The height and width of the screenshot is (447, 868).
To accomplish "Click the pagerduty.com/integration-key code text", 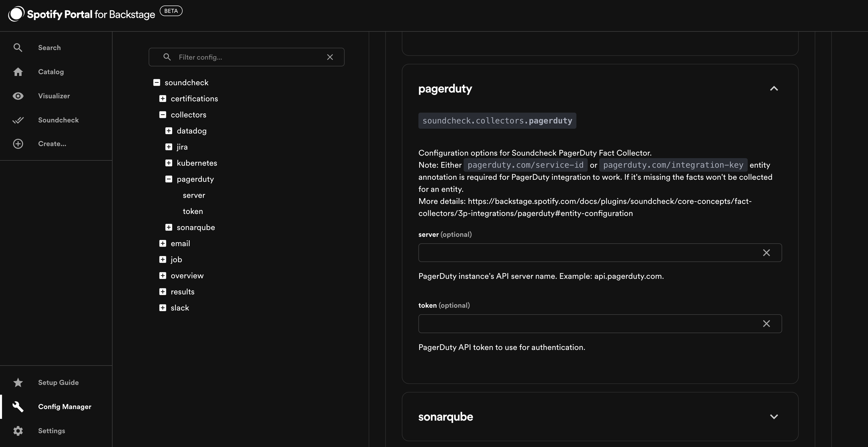I will pyautogui.click(x=673, y=165).
